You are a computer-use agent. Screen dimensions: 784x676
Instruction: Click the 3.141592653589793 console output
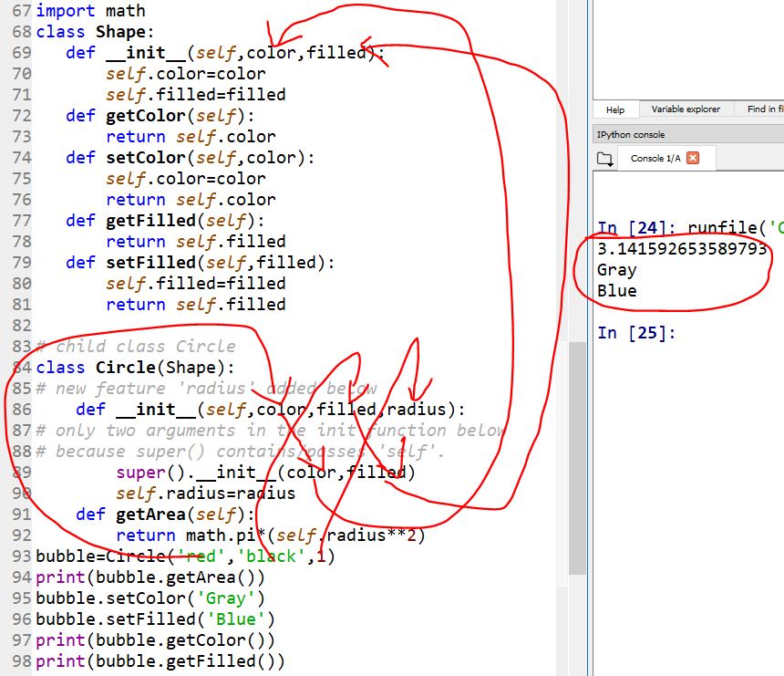coord(682,249)
